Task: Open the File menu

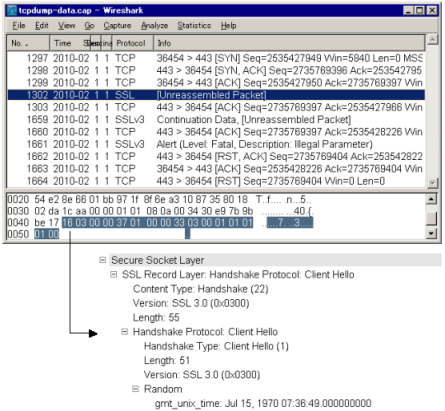Action: pyautogui.click(x=19, y=26)
